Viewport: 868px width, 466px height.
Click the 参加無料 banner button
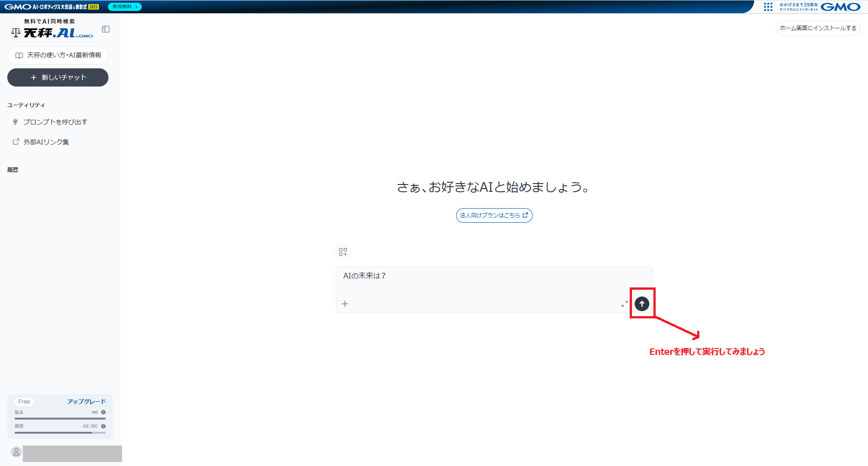point(125,7)
